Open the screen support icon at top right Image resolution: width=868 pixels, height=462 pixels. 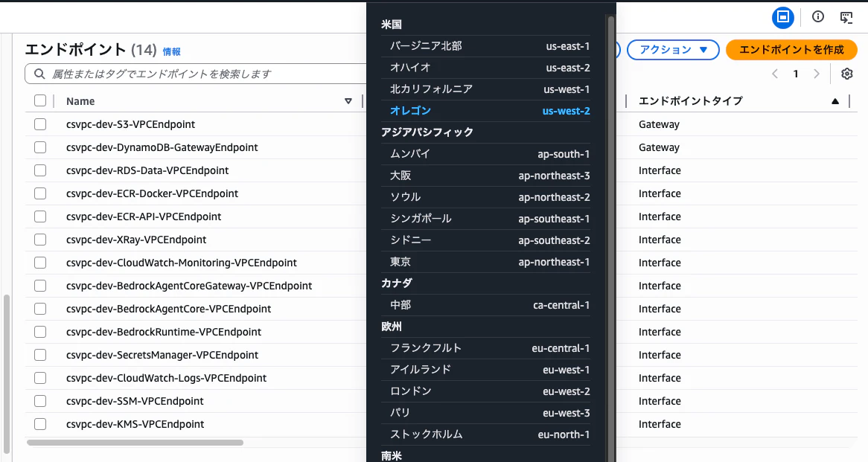point(846,17)
